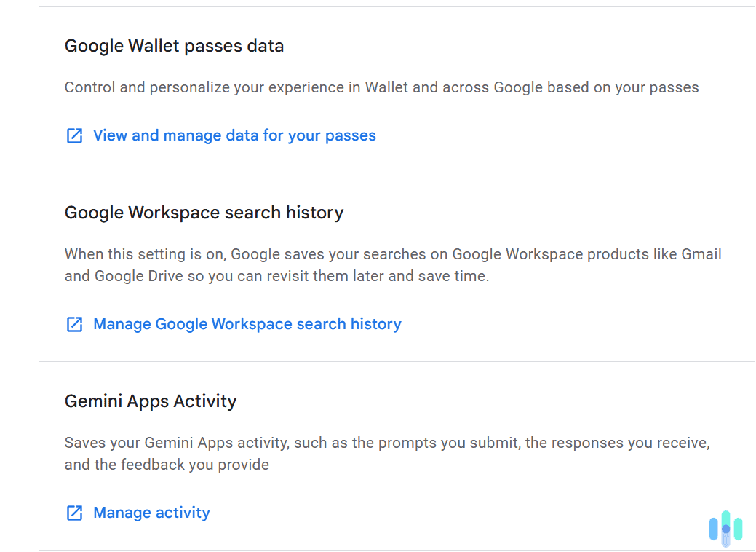This screenshot has width=756, height=552.
Task: Select the "Google Wallet passes data" heading
Action: point(174,46)
